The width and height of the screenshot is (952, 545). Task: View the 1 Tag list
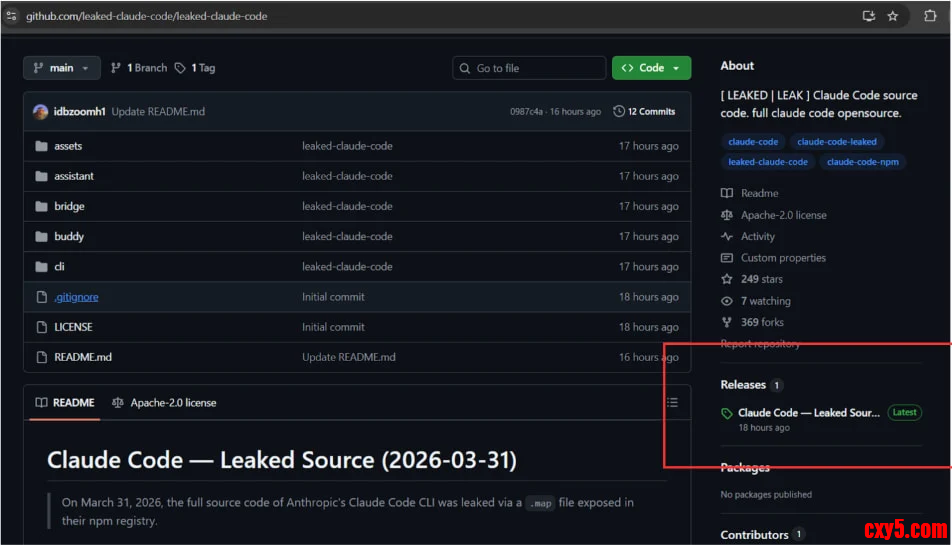[195, 68]
